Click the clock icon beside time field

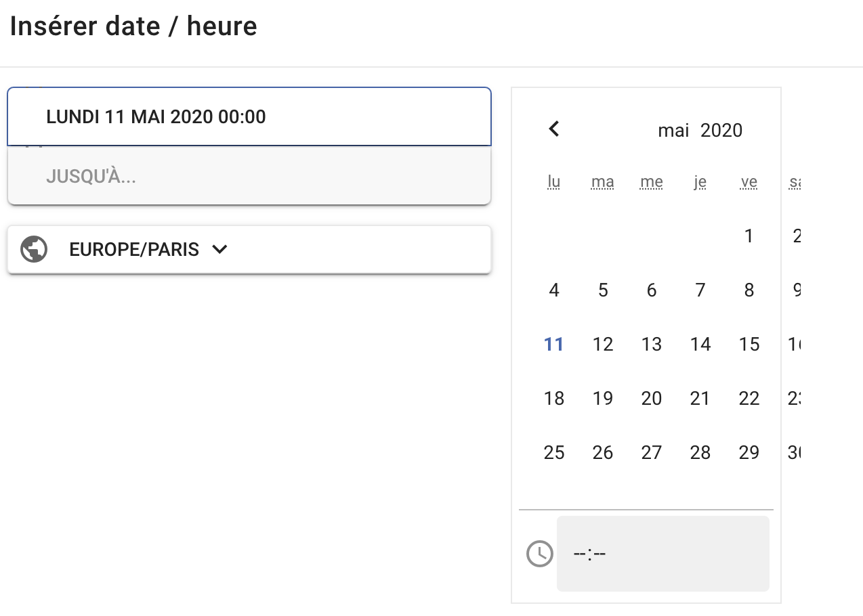point(539,554)
